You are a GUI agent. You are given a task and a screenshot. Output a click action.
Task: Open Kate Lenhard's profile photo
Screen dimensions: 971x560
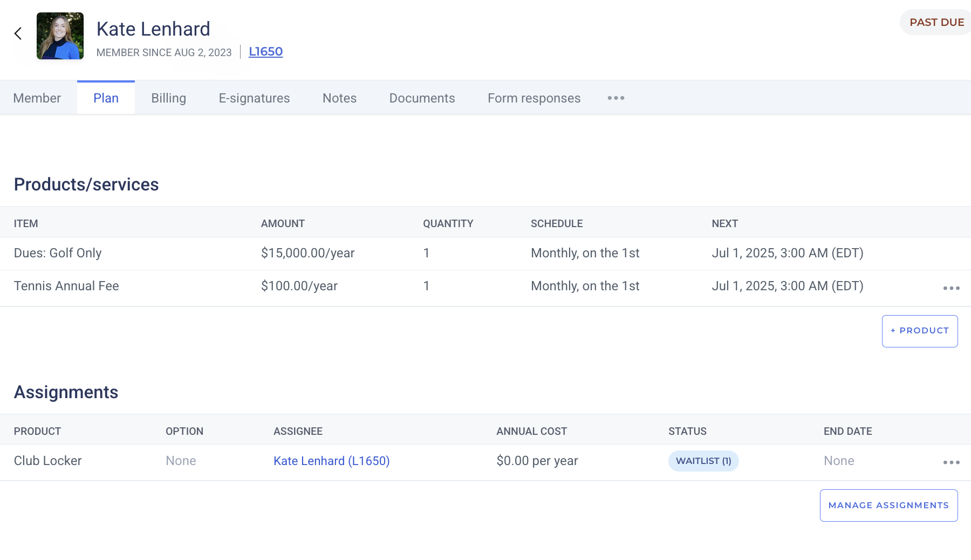coord(60,36)
